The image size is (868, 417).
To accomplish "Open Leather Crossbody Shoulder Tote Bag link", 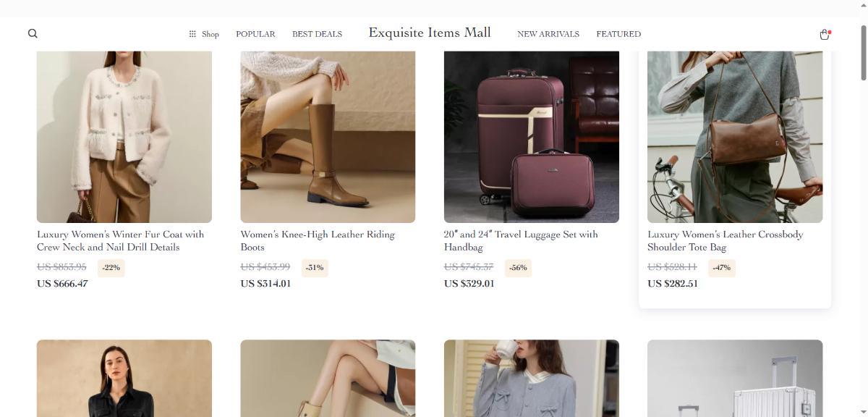I will click(x=726, y=240).
